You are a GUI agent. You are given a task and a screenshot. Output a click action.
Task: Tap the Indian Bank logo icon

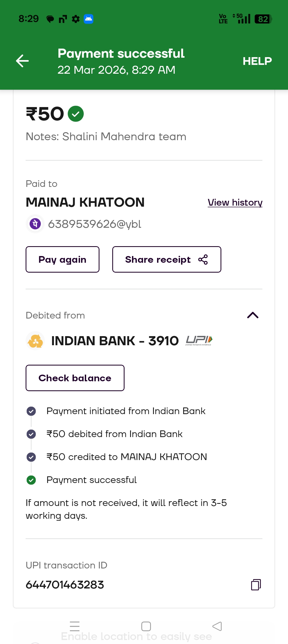click(x=35, y=341)
